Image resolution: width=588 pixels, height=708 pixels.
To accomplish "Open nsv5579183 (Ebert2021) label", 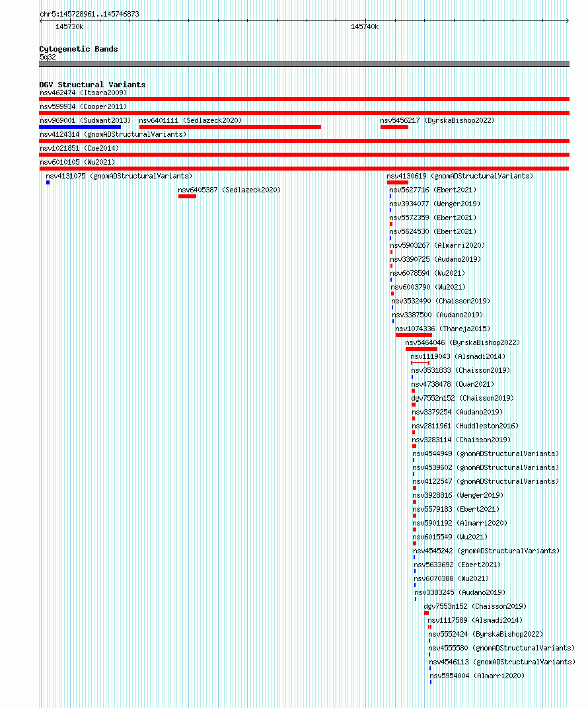I will [457, 509].
